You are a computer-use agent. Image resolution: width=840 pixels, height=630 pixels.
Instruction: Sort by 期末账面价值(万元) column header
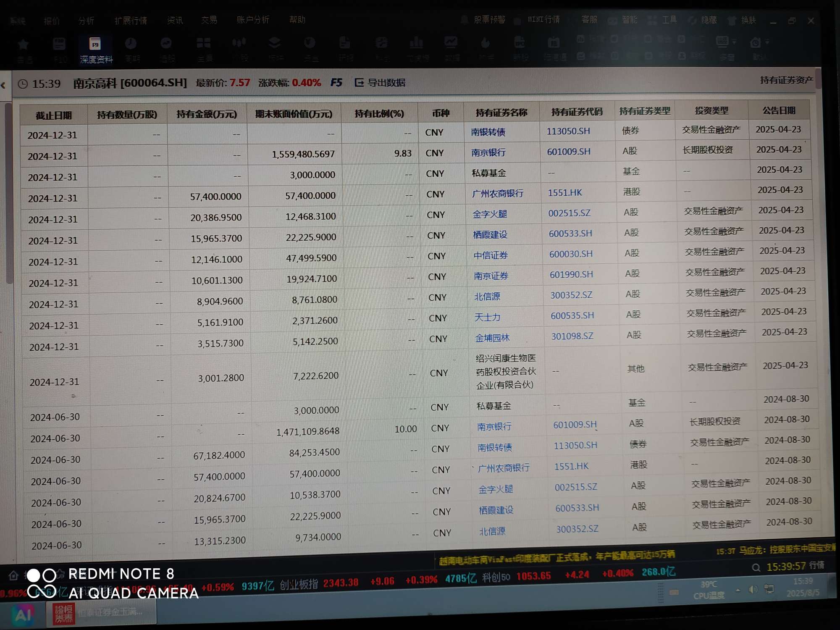[x=294, y=114]
